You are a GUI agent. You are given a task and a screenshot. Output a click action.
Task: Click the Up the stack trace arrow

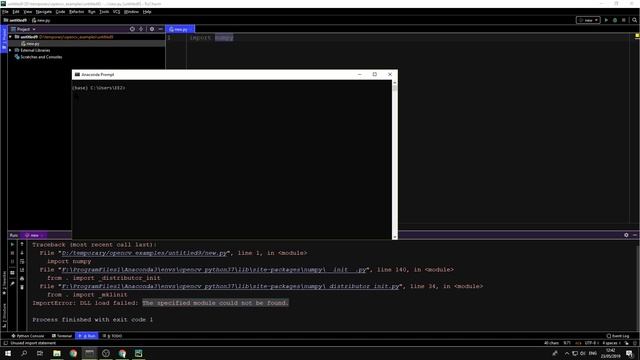click(22, 244)
